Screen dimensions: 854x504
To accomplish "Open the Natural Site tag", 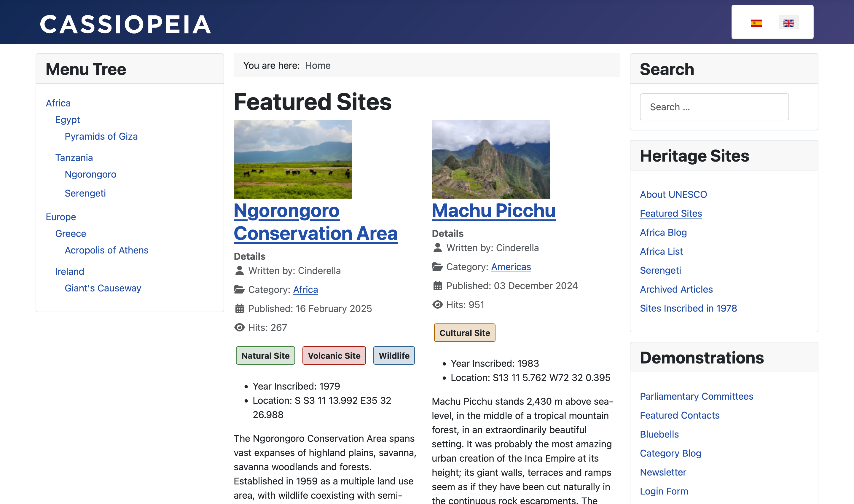I will [x=265, y=355].
